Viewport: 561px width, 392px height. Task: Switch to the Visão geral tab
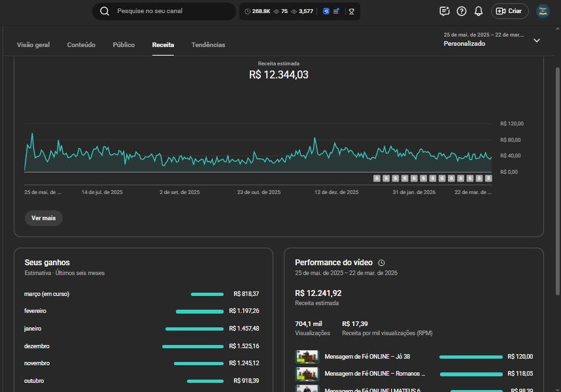33,45
